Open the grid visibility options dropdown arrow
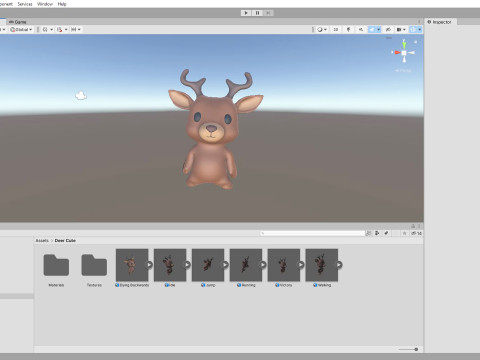Screen dimensions: 480x360 click(52, 29)
